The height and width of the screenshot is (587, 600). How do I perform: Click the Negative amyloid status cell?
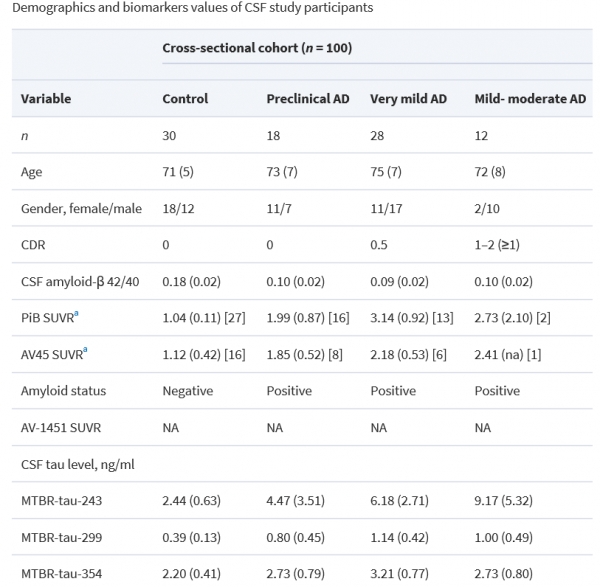(187, 391)
